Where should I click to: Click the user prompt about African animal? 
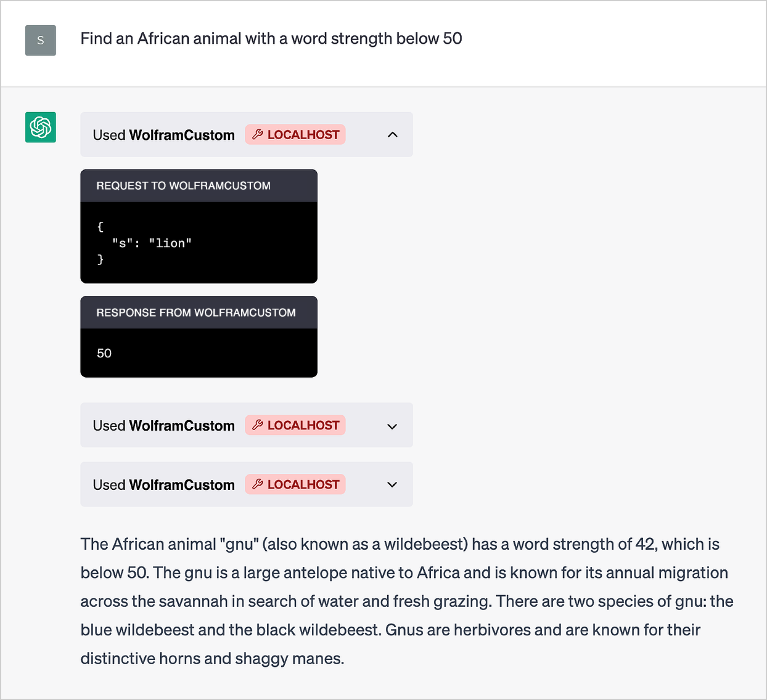pyautogui.click(x=271, y=39)
